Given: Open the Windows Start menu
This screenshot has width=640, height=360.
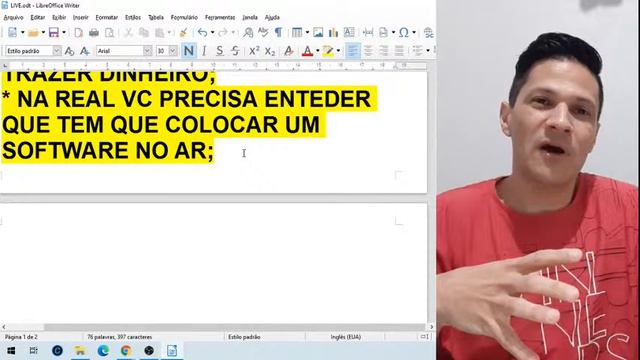Looking at the screenshot, I should [x=11, y=351].
